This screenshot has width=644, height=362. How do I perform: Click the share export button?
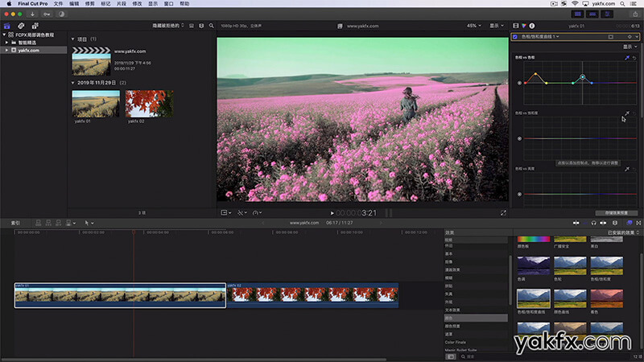point(635,14)
